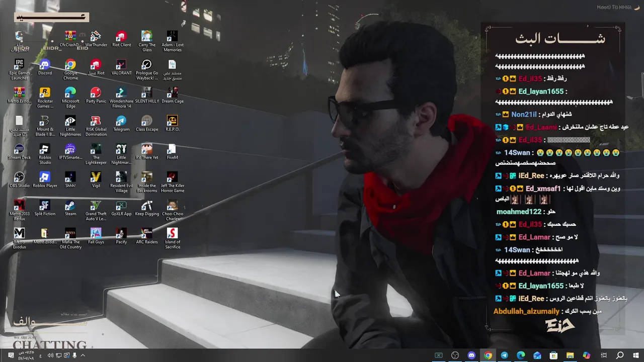
Task: Open Choo-Choo Charles desktop shortcut
Action: coord(172,211)
